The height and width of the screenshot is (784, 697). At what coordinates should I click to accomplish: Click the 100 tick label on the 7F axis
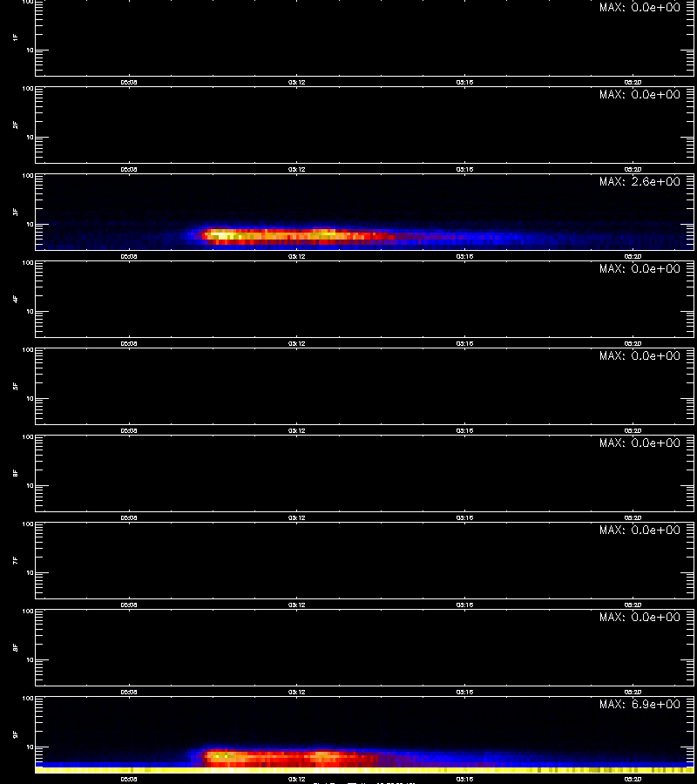pyautogui.click(x=28, y=524)
